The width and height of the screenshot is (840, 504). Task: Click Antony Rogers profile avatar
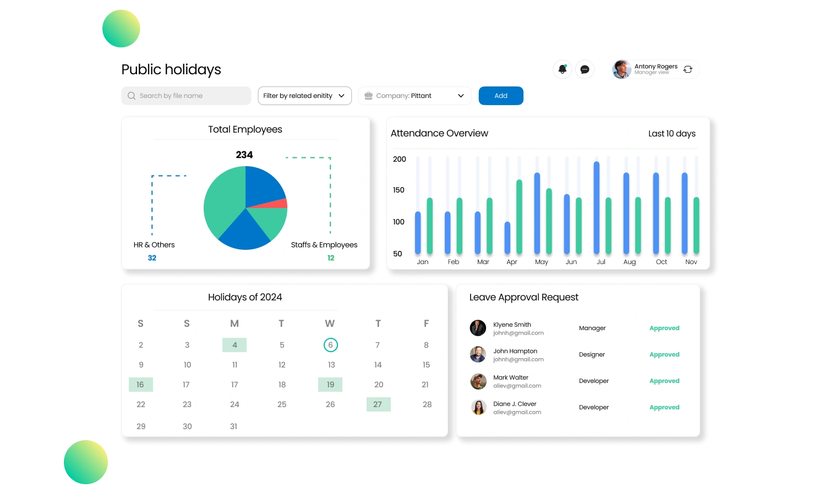[621, 69]
